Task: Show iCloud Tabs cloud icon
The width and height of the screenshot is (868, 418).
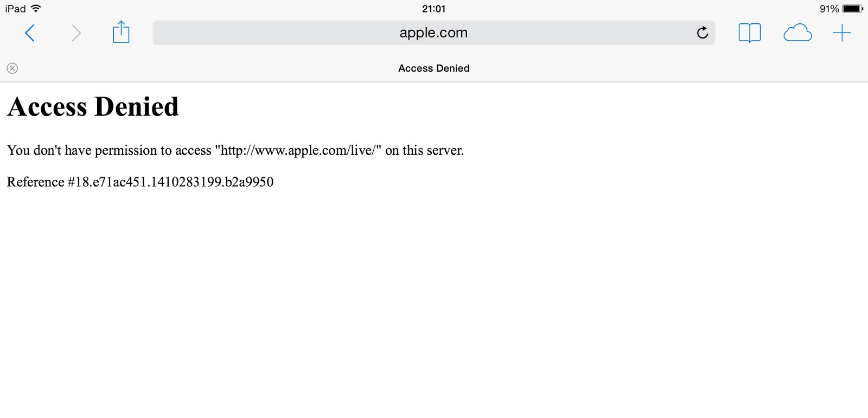Action: pyautogui.click(x=797, y=33)
